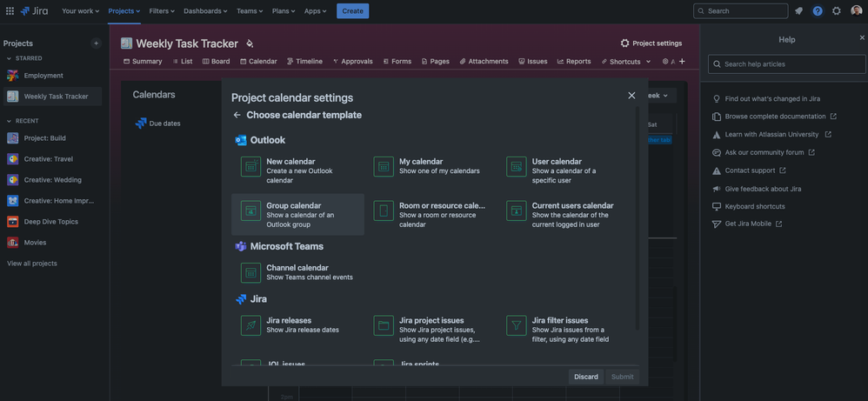Click the Create button
This screenshot has width=868, height=401.
point(352,11)
